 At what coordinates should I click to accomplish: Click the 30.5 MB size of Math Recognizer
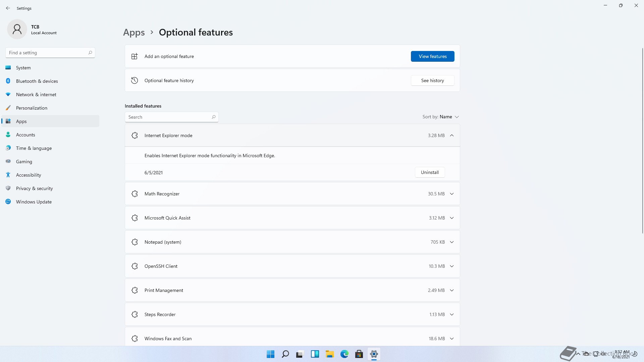pyautogui.click(x=436, y=194)
